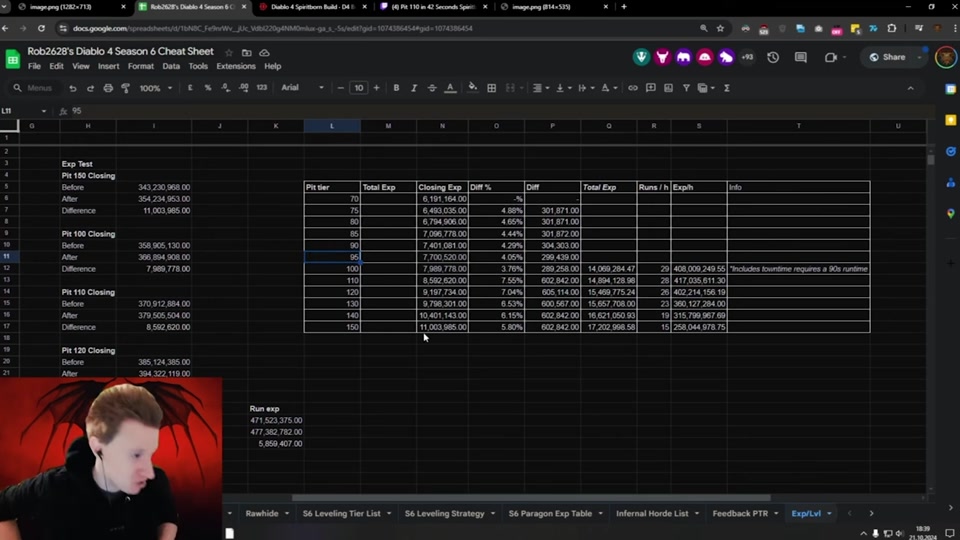Click the system tray volume icon
The height and width of the screenshot is (540, 960).
[x=899, y=534]
